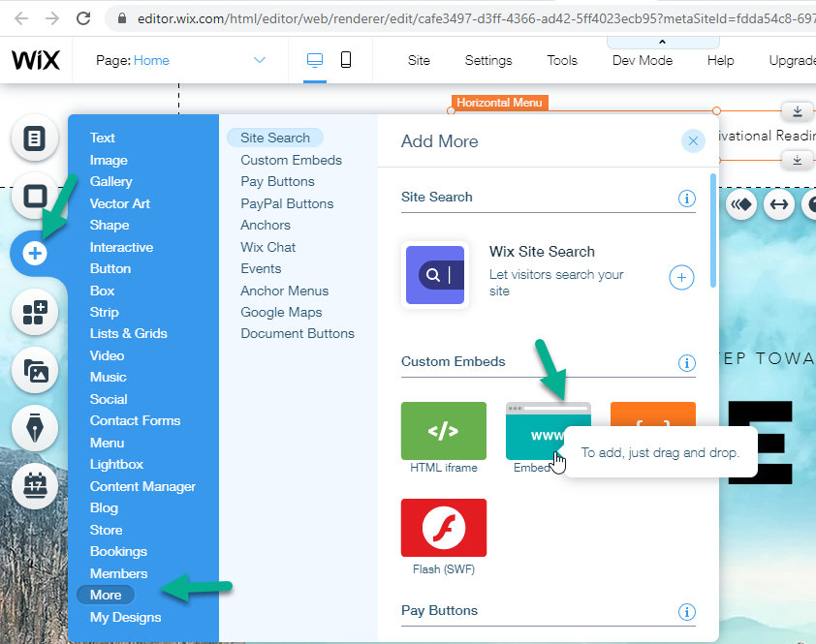The image size is (816, 644).
Task: Click the animation icon on canvas toolbar
Action: [741, 204]
